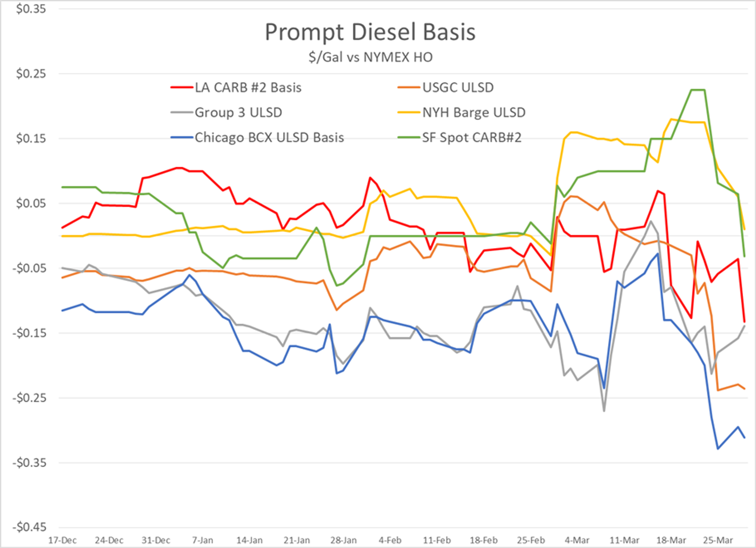Viewport: 756px width, 548px height.
Task: Click the 'Prompt Diesel Basis' chart title
Action: pos(370,32)
